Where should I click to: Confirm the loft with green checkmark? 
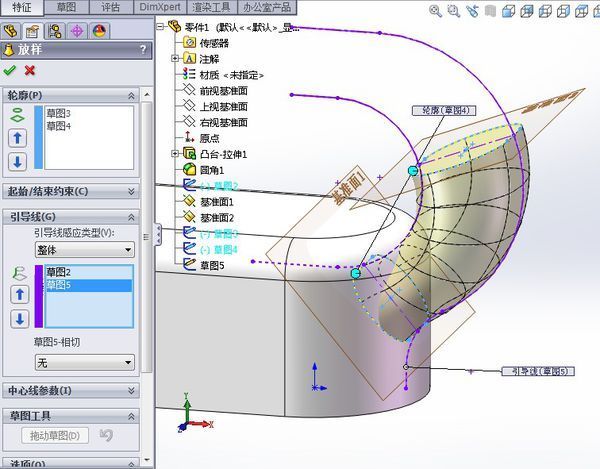coord(10,70)
